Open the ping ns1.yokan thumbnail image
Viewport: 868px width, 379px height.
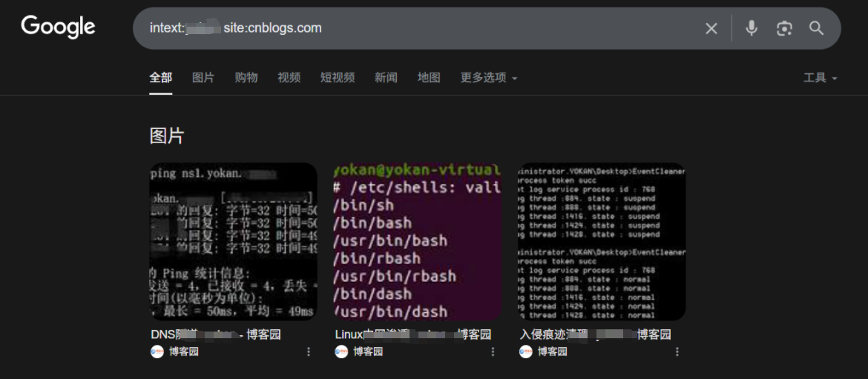click(x=233, y=242)
